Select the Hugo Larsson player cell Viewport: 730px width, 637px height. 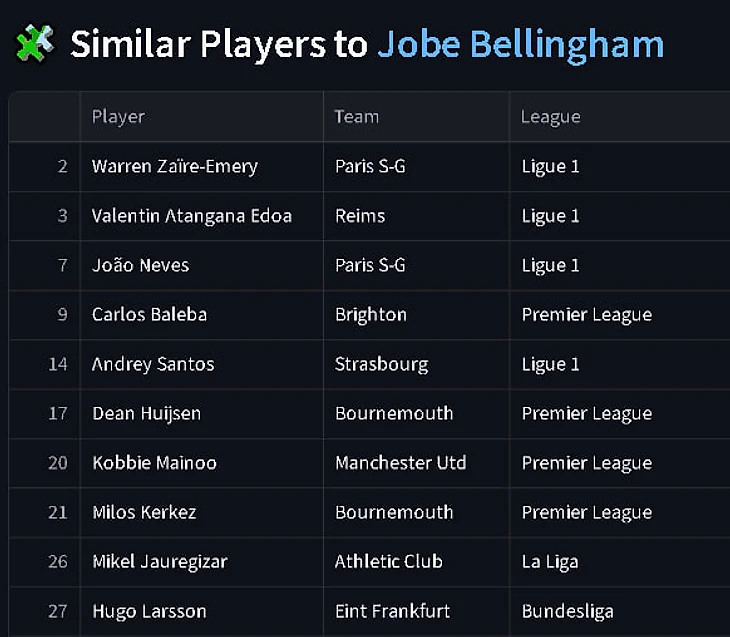coord(149,611)
